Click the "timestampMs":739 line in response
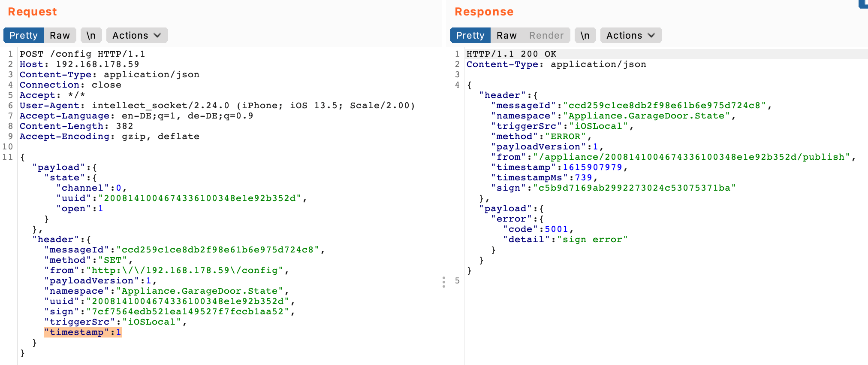 pyautogui.click(x=544, y=178)
